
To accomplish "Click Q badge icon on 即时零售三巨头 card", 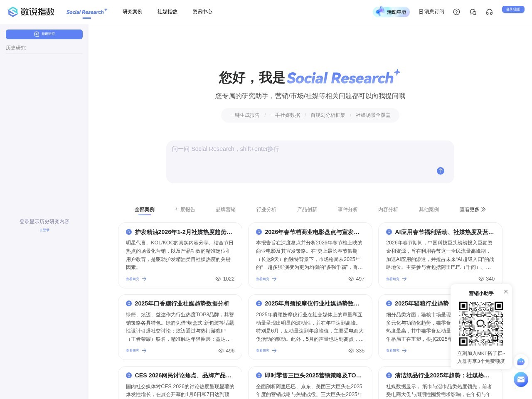I will click(259, 375).
